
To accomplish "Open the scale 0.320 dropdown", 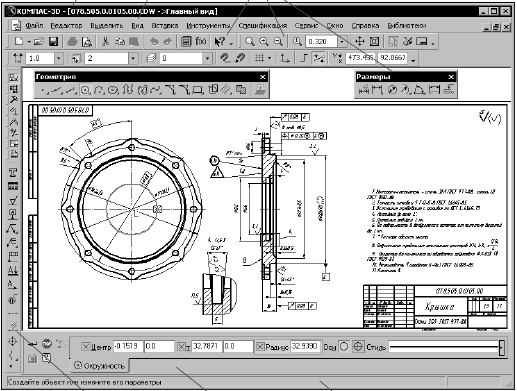I will 342,41.
